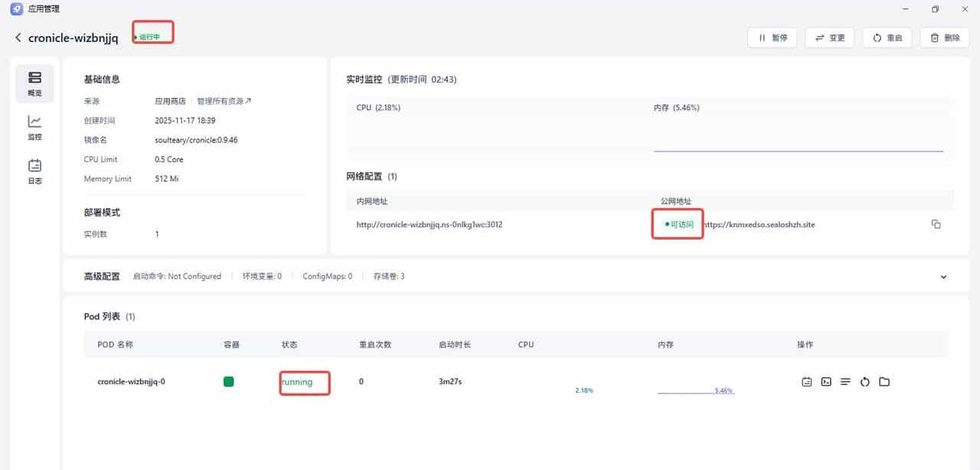Collapse the 高级配置 section chevron
The width and height of the screenshot is (980, 470).
point(942,276)
